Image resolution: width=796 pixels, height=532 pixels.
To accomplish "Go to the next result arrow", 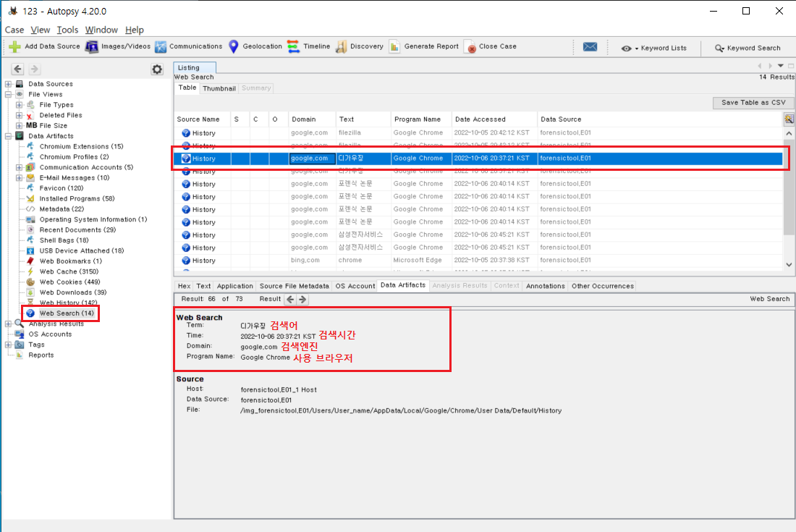I will pos(302,300).
